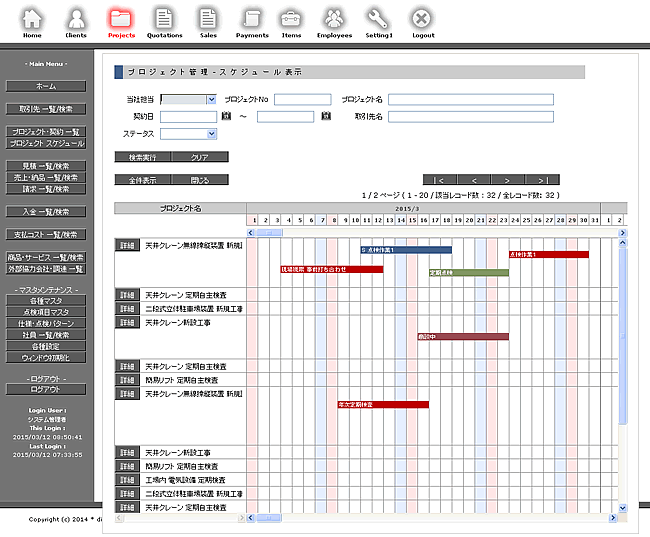Open the Home icon in top navigation
The height and width of the screenshot is (537, 650).
pos(32,19)
